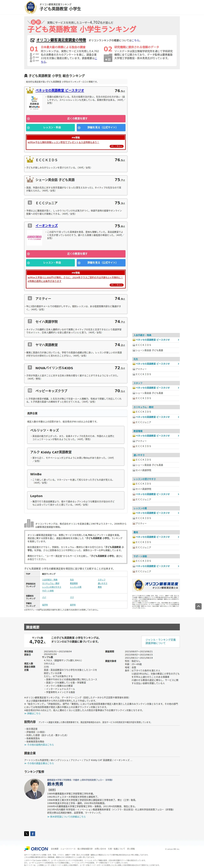Expand Benesse's chevron under 入会手続き・特典
The image size is (204, 868).
pyautogui.click(x=178, y=340)
